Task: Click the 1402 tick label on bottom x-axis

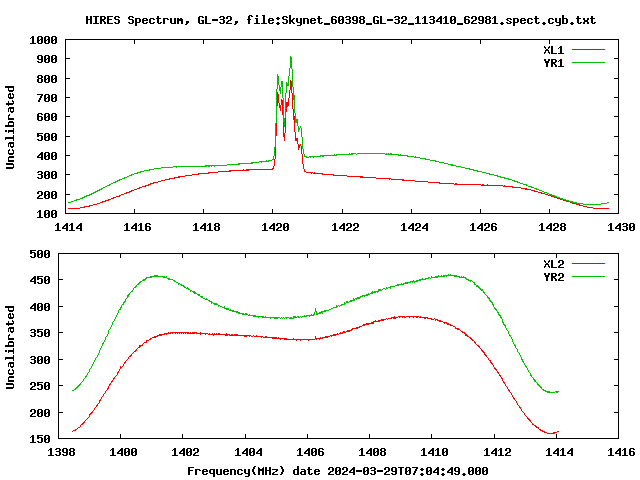Action: pyautogui.click(x=185, y=452)
